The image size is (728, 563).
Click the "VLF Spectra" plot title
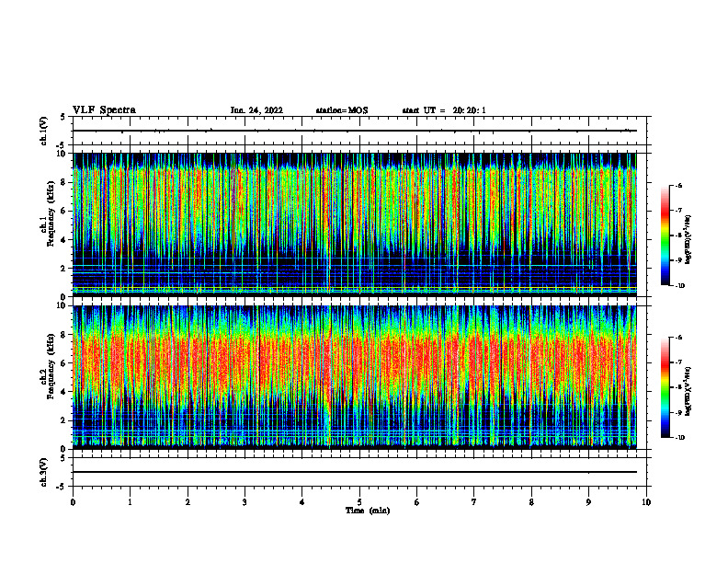pyautogui.click(x=104, y=110)
